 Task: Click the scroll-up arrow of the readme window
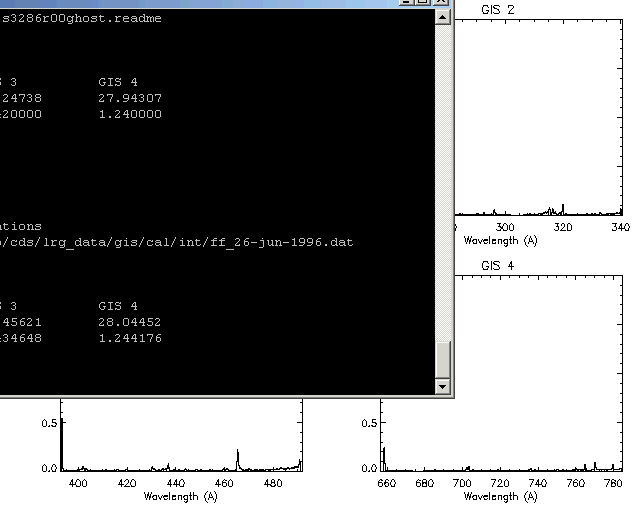(x=443, y=17)
